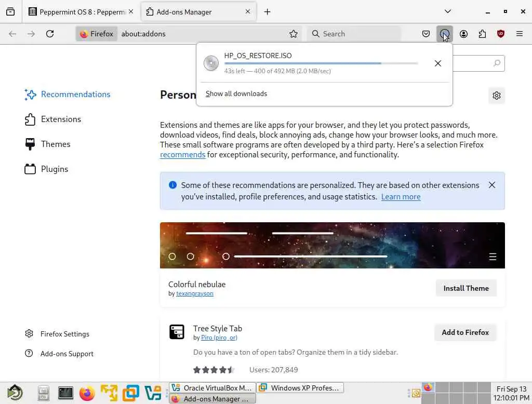Bookmark this page with star icon
532x404 pixels.
294,34
